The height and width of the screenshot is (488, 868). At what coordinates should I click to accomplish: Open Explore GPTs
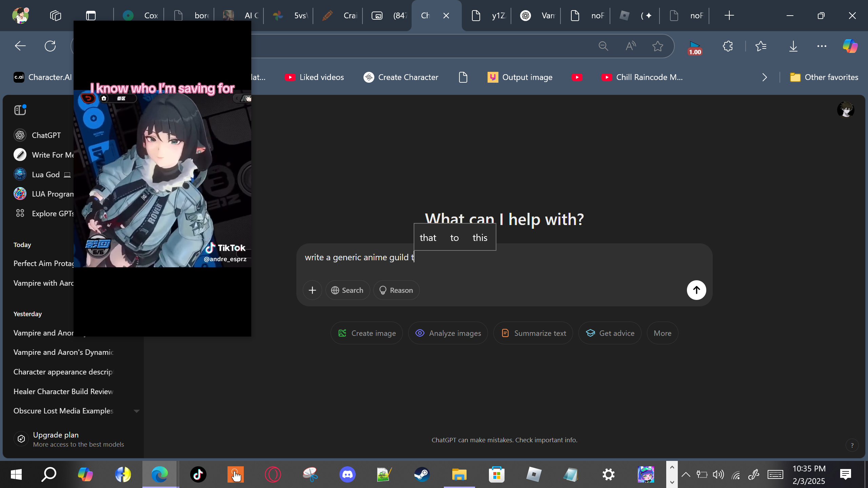[x=43, y=213]
